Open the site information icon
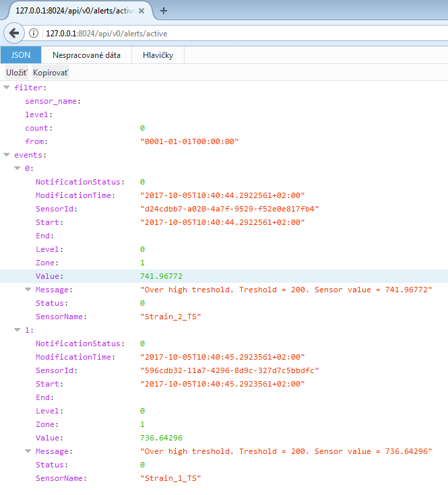The image size is (448, 495). click(34, 33)
